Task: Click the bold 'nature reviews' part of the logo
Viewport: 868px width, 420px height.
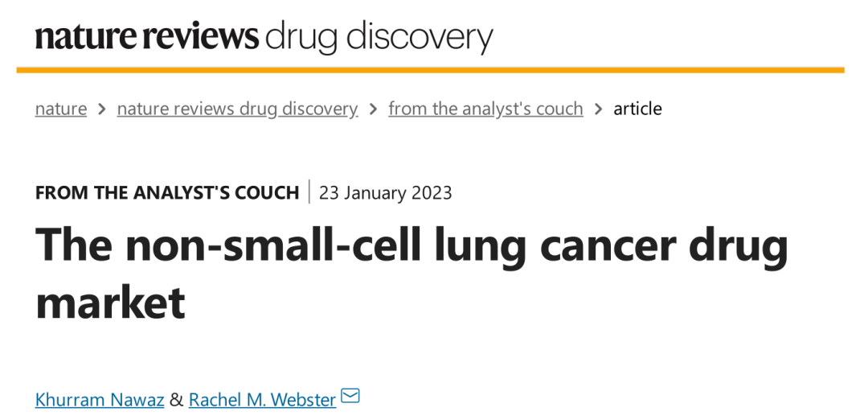Action: click(147, 37)
